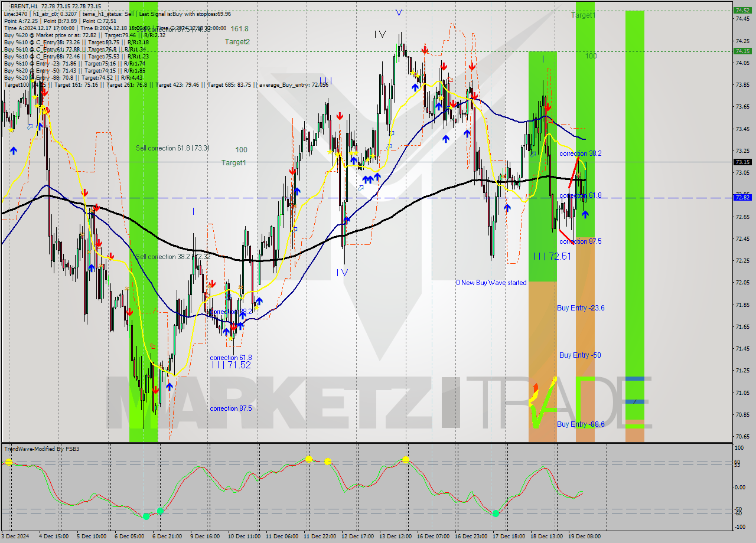Click the '17 Dec 18:00' time label
This screenshot has width=756, height=543.
509,537
